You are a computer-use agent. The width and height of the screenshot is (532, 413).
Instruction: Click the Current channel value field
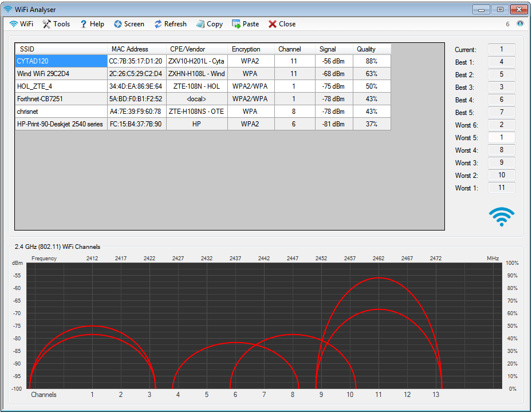click(501, 50)
